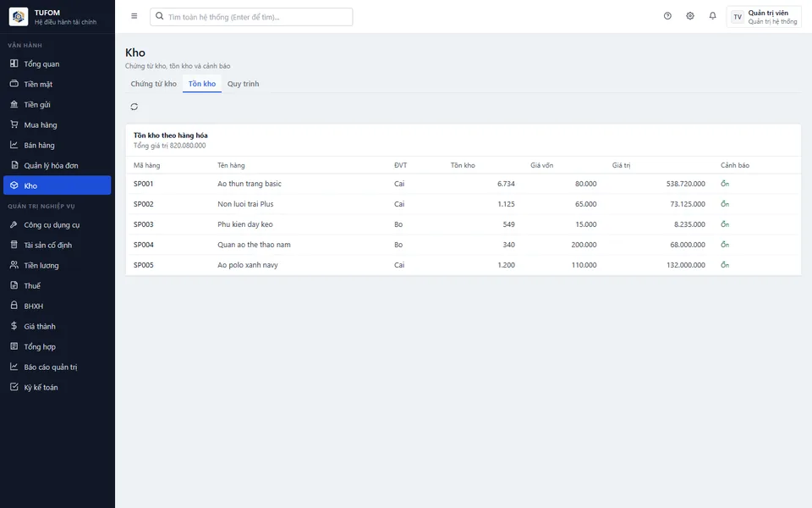Open the settings gear icon
Image resolution: width=812 pixels, height=508 pixels.
pyautogui.click(x=690, y=16)
